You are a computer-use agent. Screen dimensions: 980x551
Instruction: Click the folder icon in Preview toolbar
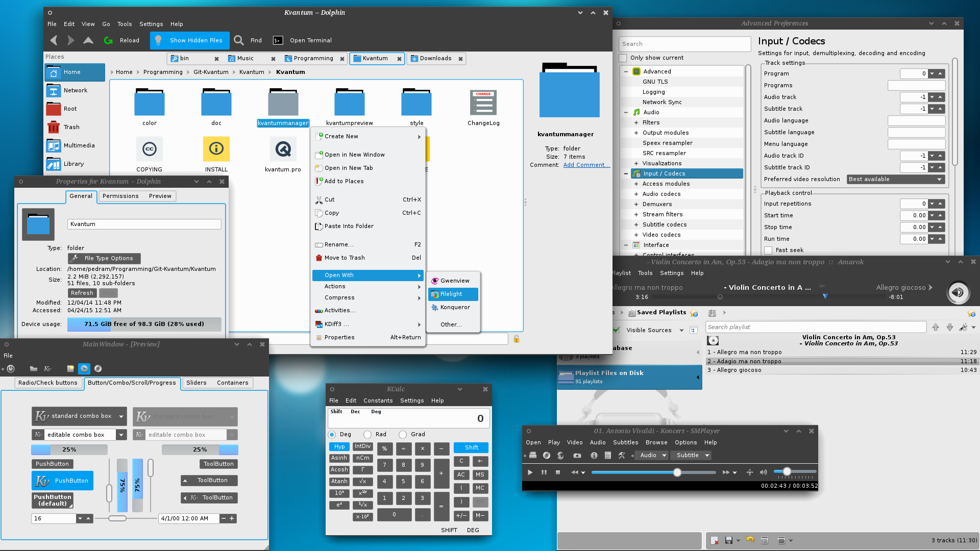34,368
